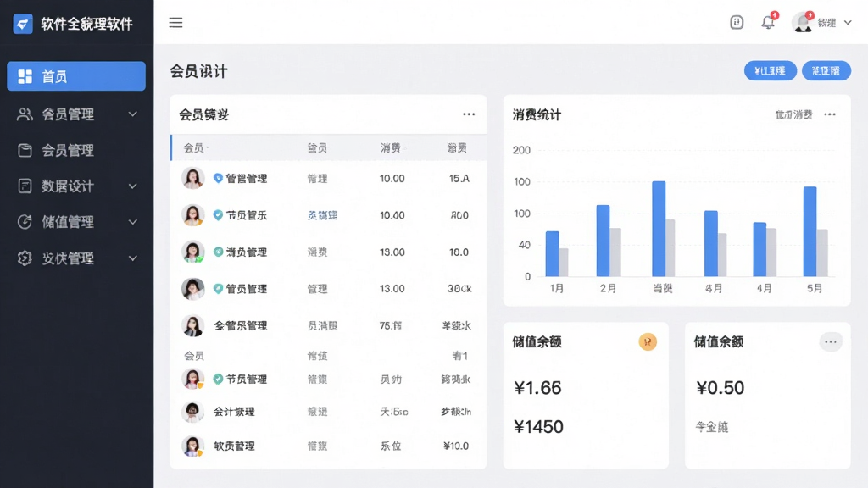Image resolution: width=868 pixels, height=488 pixels.
Task: Open the account dropdown arrow in the top bar
Action: click(x=848, y=23)
